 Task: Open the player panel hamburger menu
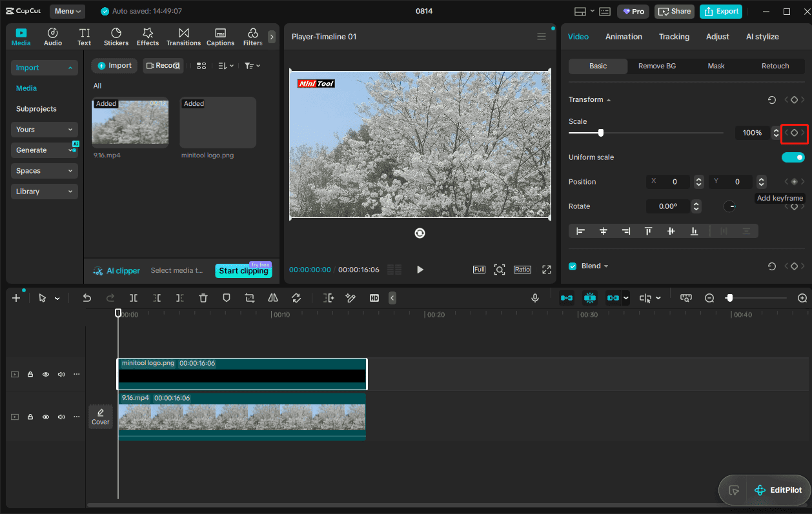tap(542, 37)
